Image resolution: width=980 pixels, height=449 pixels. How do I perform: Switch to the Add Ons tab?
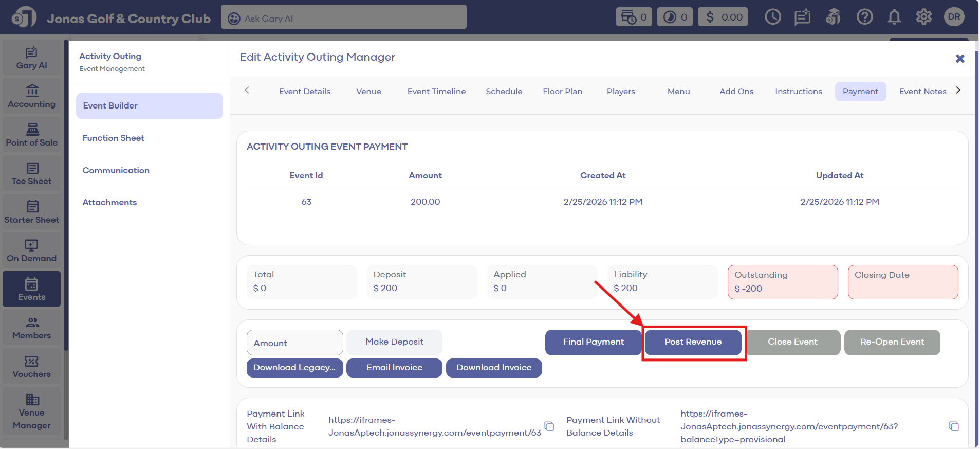(736, 92)
